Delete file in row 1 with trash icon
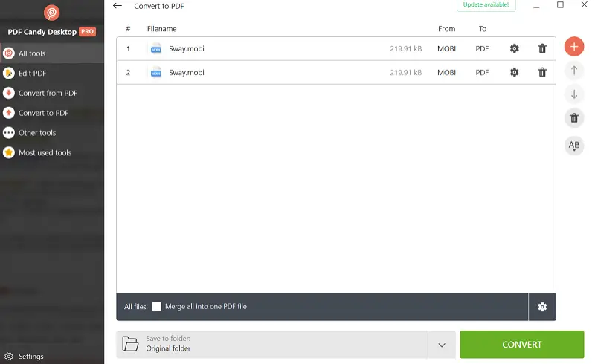 point(542,48)
